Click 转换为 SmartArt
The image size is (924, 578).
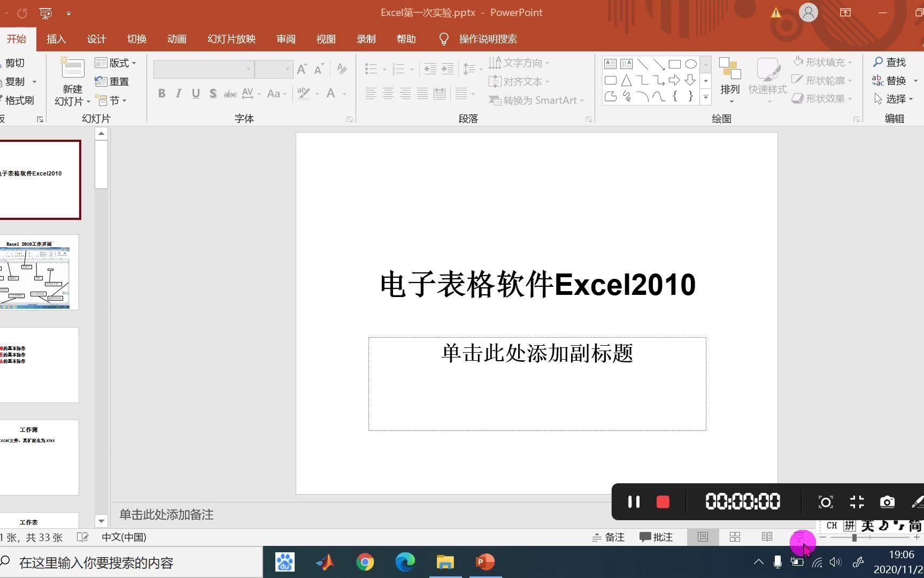[x=534, y=100]
